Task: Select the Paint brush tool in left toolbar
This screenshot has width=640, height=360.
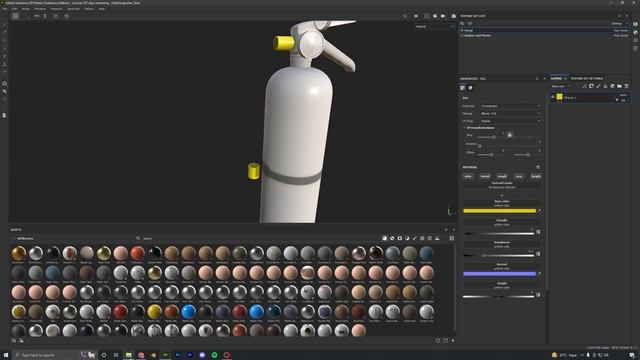Action: coord(4,24)
